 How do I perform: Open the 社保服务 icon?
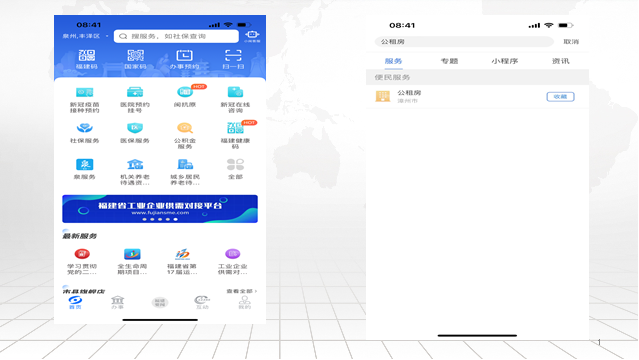84,128
